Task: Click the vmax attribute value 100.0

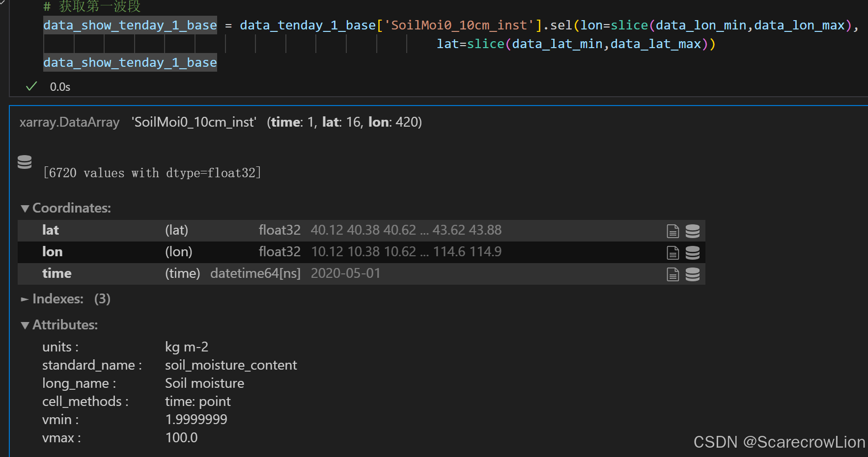Action: click(181, 437)
